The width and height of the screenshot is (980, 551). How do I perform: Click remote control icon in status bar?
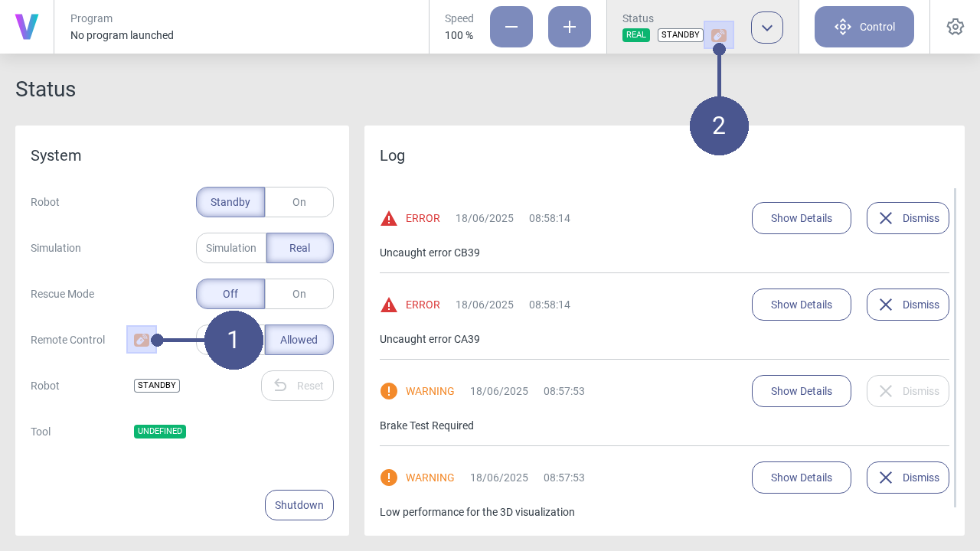pyautogui.click(x=718, y=35)
